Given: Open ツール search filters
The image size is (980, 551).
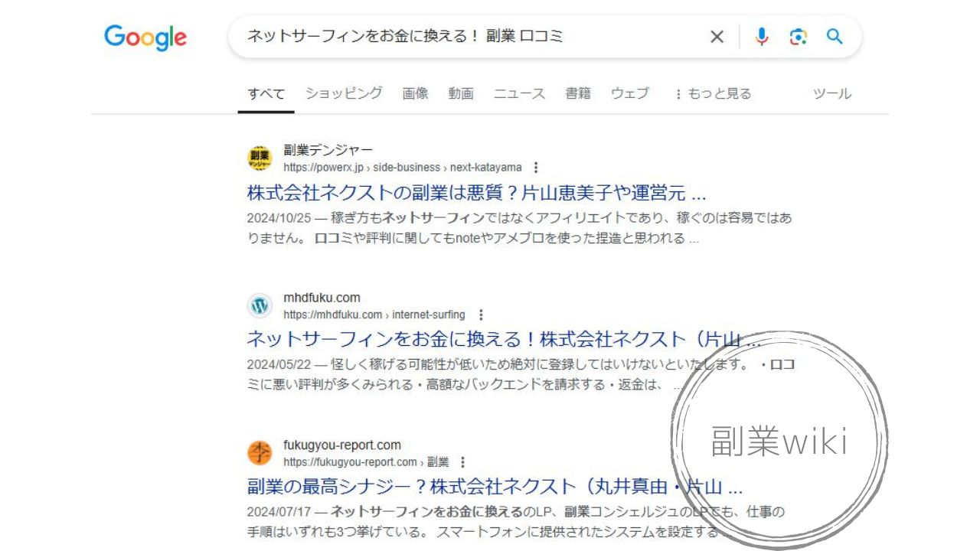Looking at the screenshot, I should point(831,93).
